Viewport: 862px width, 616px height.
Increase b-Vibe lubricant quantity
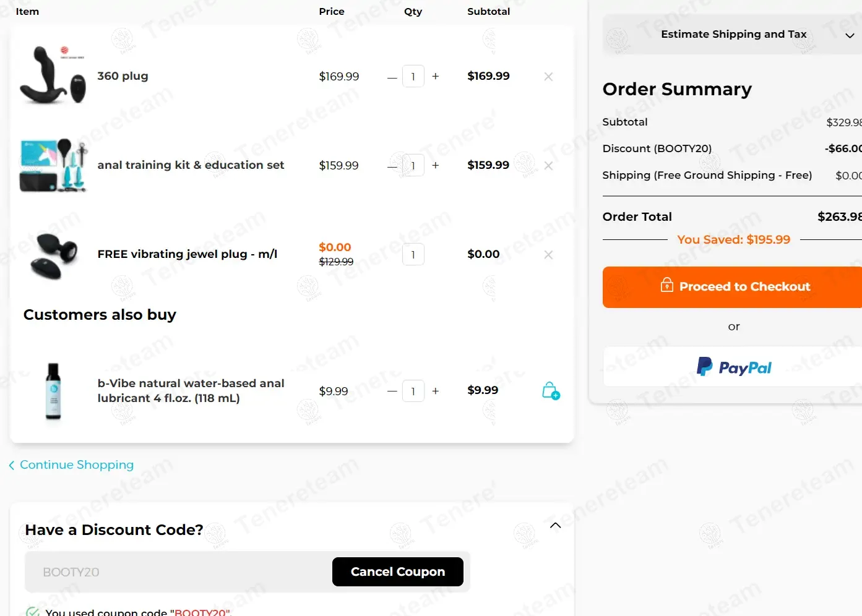[436, 391]
